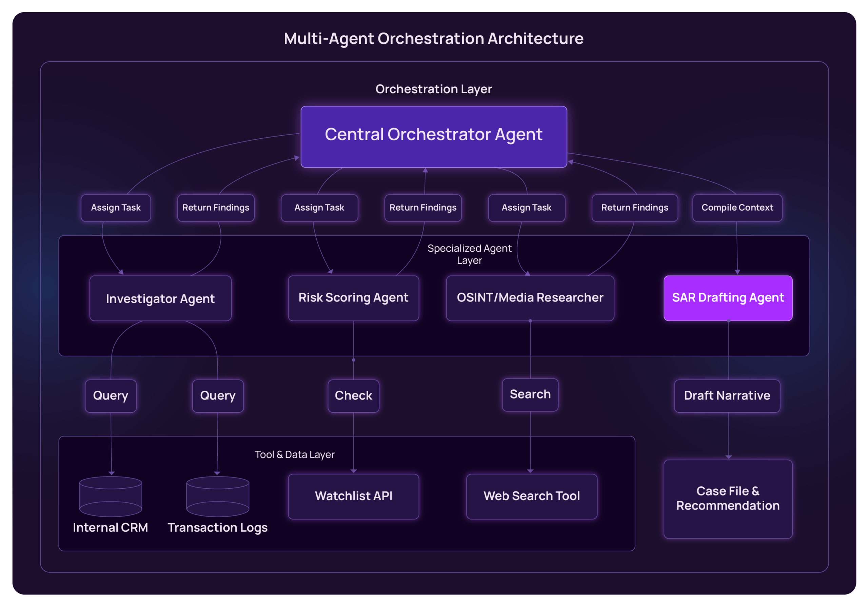The image size is (868, 604).
Task: Click the Watchlist API block
Action: pyautogui.click(x=353, y=496)
